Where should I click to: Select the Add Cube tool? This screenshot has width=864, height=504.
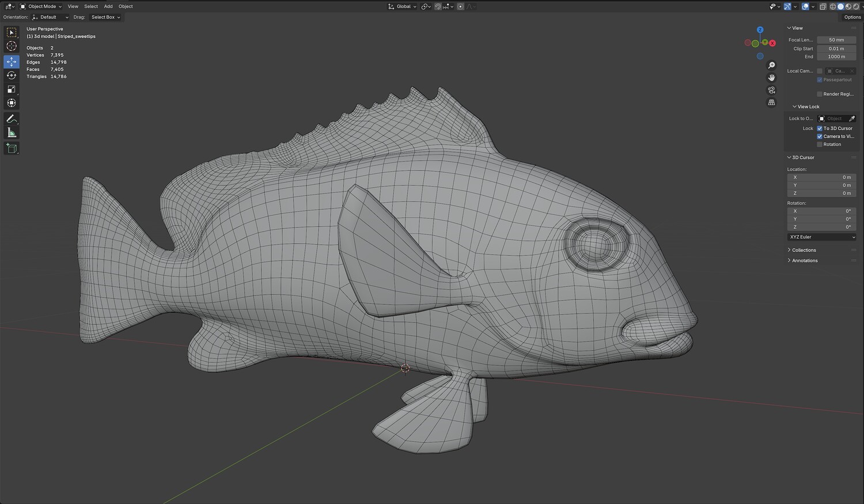coord(12,148)
